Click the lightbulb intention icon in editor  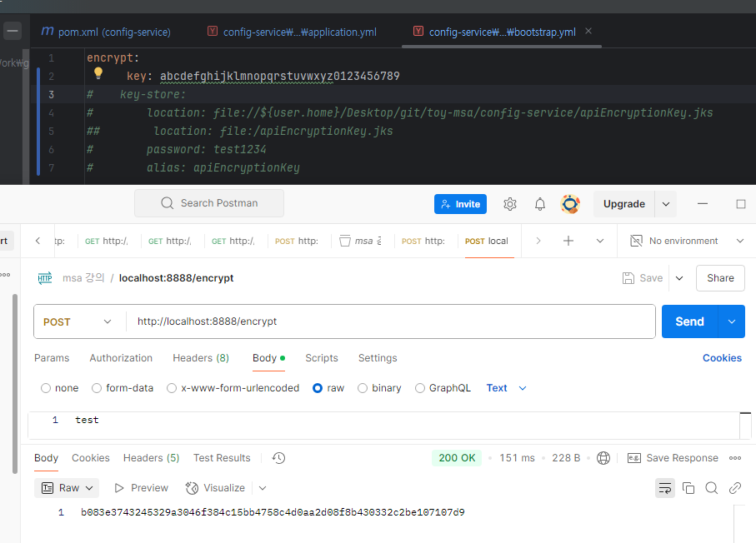(98, 73)
